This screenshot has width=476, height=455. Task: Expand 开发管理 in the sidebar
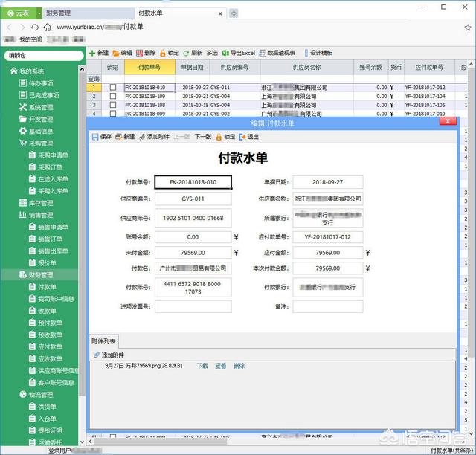click(x=36, y=119)
